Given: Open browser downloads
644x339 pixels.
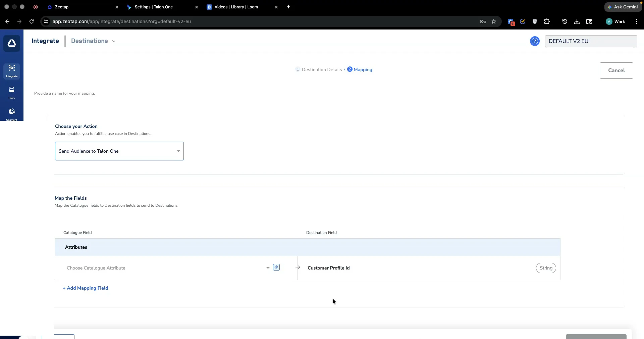Looking at the screenshot, I should 577,21.
